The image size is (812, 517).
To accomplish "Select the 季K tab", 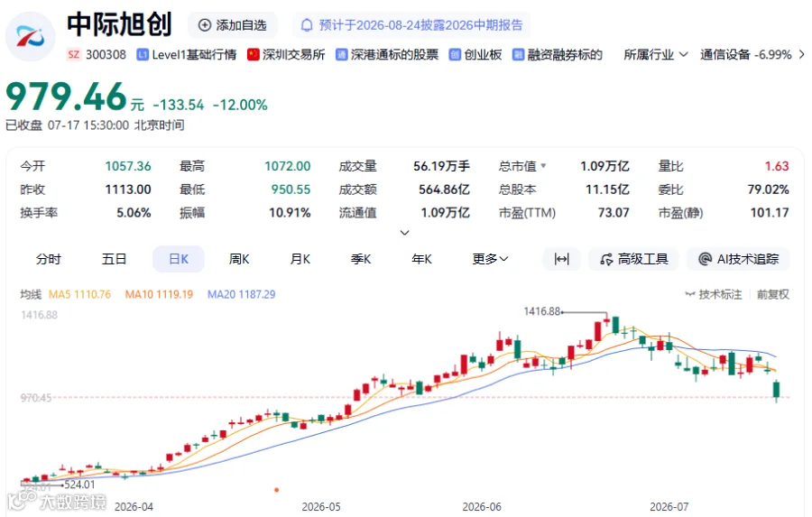I will pyautogui.click(x=361, y=259).
